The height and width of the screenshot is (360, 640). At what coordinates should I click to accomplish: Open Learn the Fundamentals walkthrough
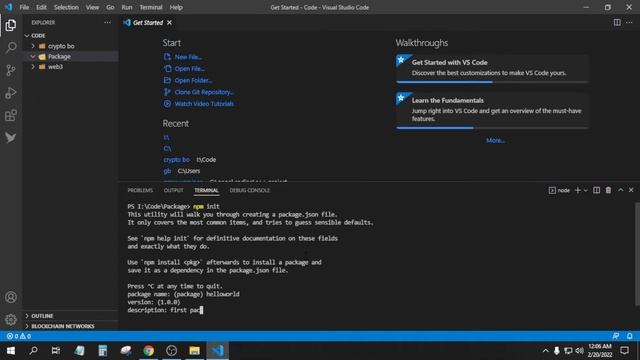coord(492,111)
